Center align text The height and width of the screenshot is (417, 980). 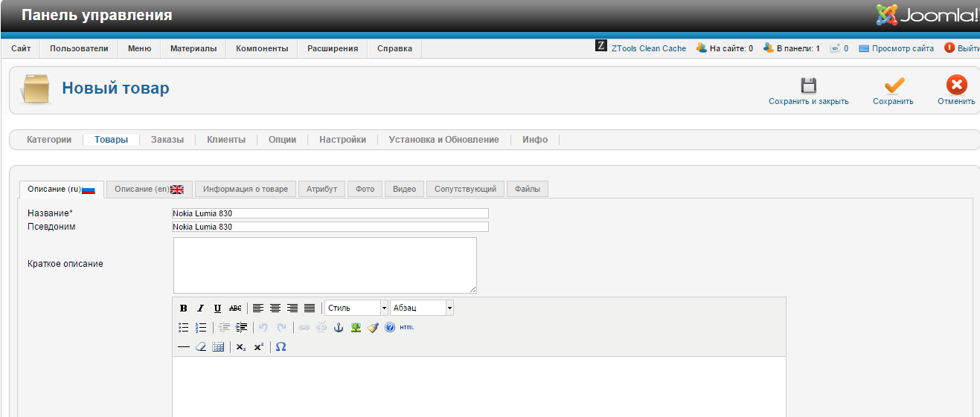click(275, 308)
